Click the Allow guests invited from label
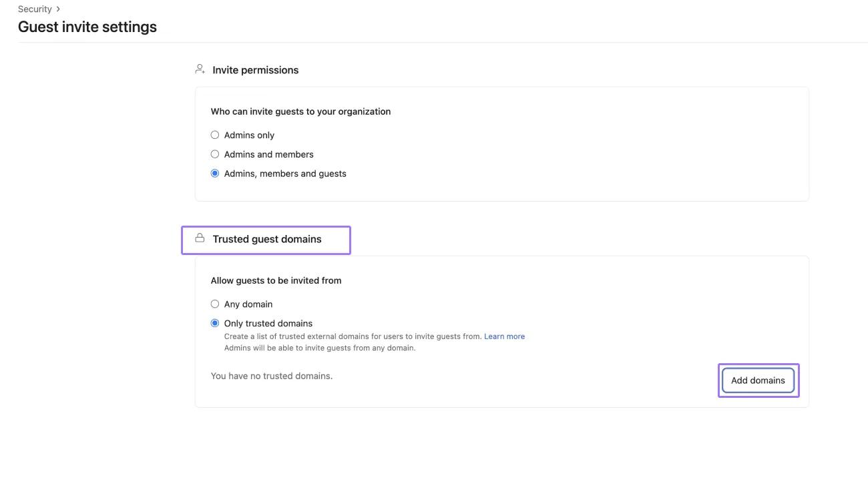The image size is (868, 486). [x=276, y=280]
